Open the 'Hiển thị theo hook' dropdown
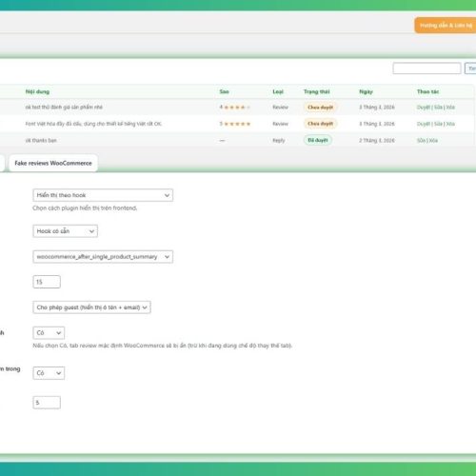Viewport: 476px width, 476px height. coord(103,195)
